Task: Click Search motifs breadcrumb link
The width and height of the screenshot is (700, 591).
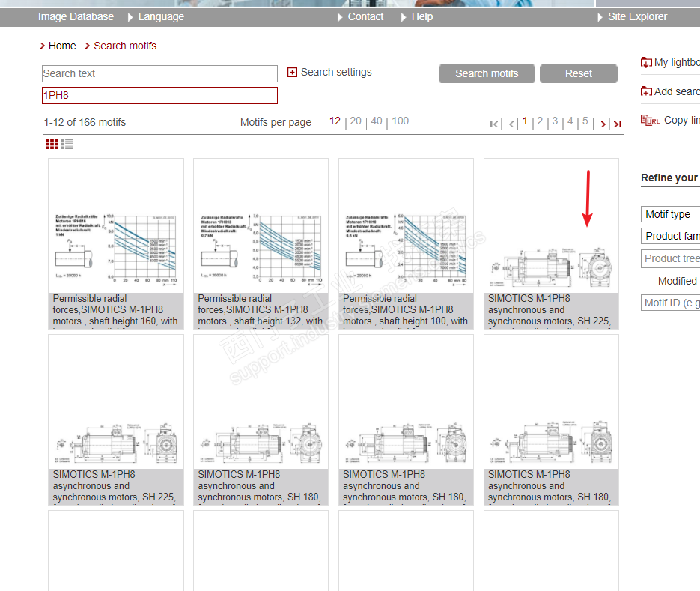Action: tap(125, 46)
